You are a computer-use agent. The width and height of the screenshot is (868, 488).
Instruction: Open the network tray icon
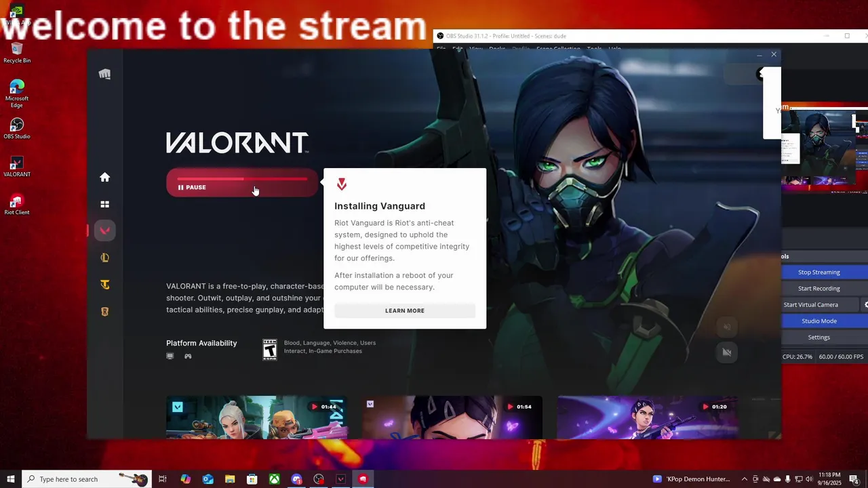[798, 479]
